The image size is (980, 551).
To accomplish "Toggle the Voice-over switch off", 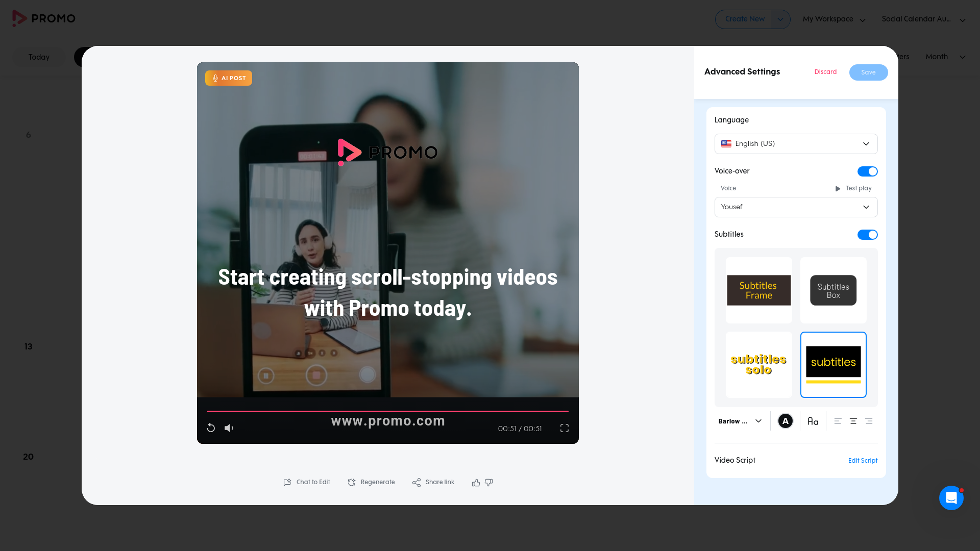I will tap(867, 171).
